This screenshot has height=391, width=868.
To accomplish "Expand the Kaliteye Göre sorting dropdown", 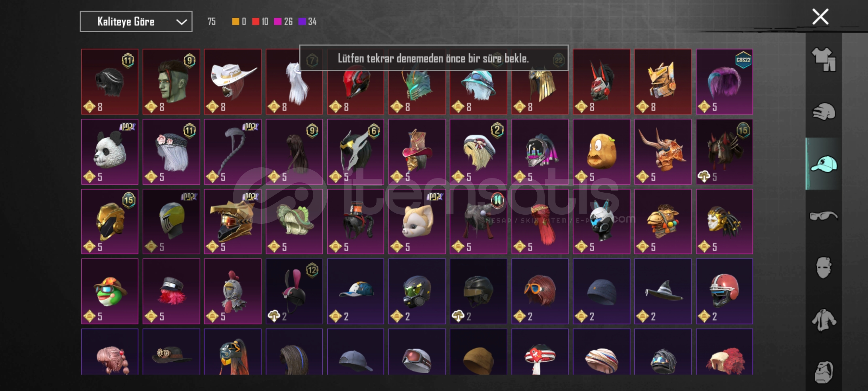I will pos(136,22).
